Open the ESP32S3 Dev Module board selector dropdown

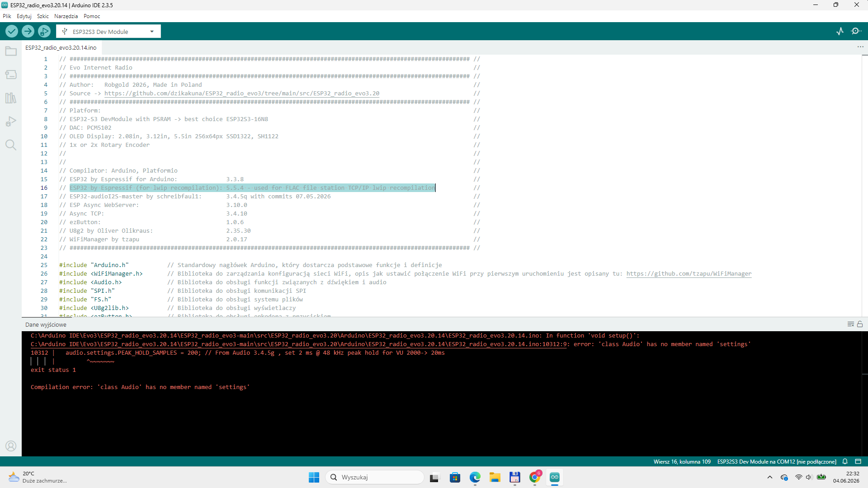pyautogui.click(x=108, y=31)
